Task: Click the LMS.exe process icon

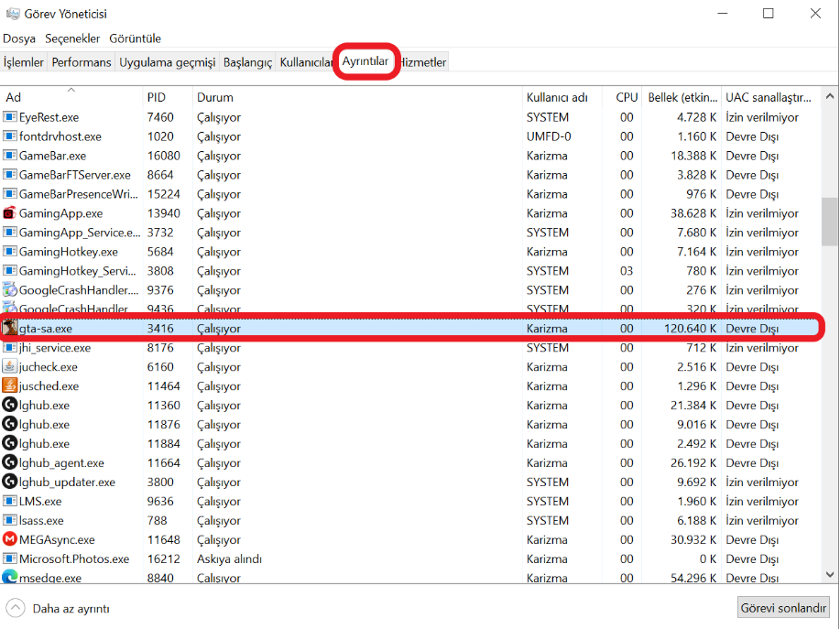Action: click(10, 501)
